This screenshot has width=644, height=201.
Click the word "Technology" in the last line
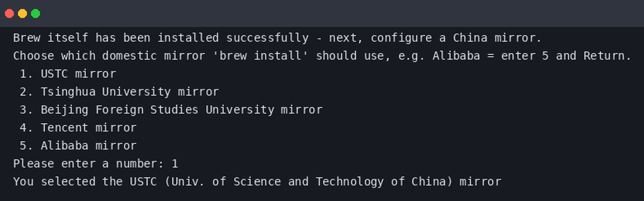(350, 181)
